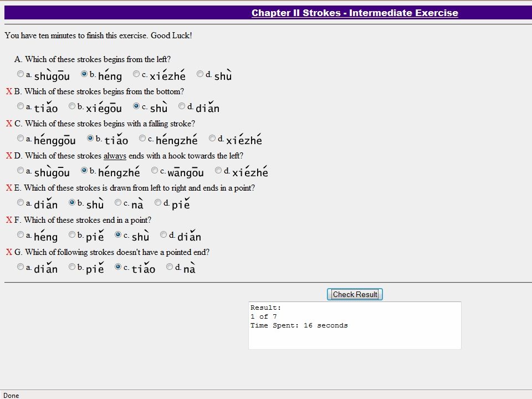Click question C text about falling stroke

(x=105, y=124)
